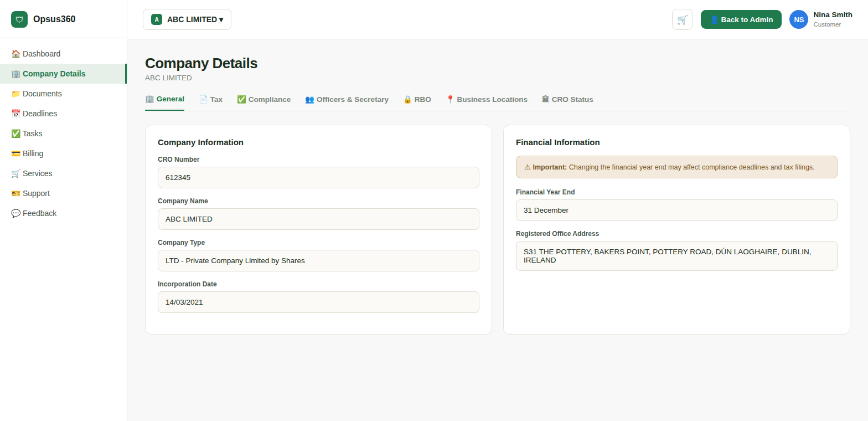Click the Nina Smith user name
Viewport: 868px width, 421px height.
pyautogui.click(x=833, y=15)
